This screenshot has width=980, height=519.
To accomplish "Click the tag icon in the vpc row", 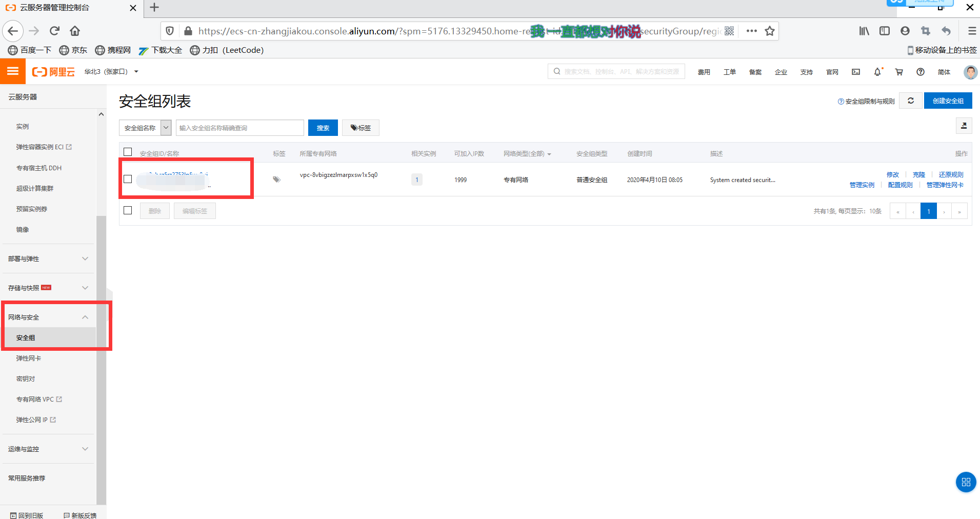I will pos(276,179).
